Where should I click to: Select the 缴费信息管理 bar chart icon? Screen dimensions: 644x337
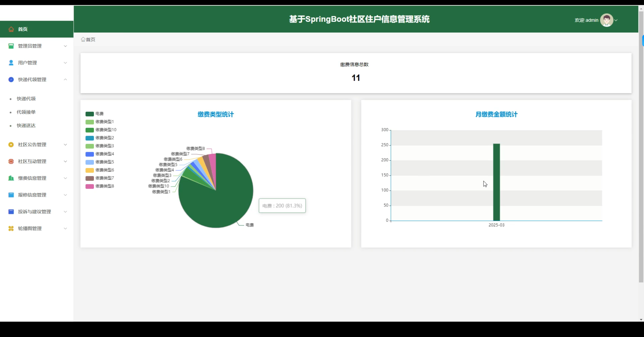point(11,178)
